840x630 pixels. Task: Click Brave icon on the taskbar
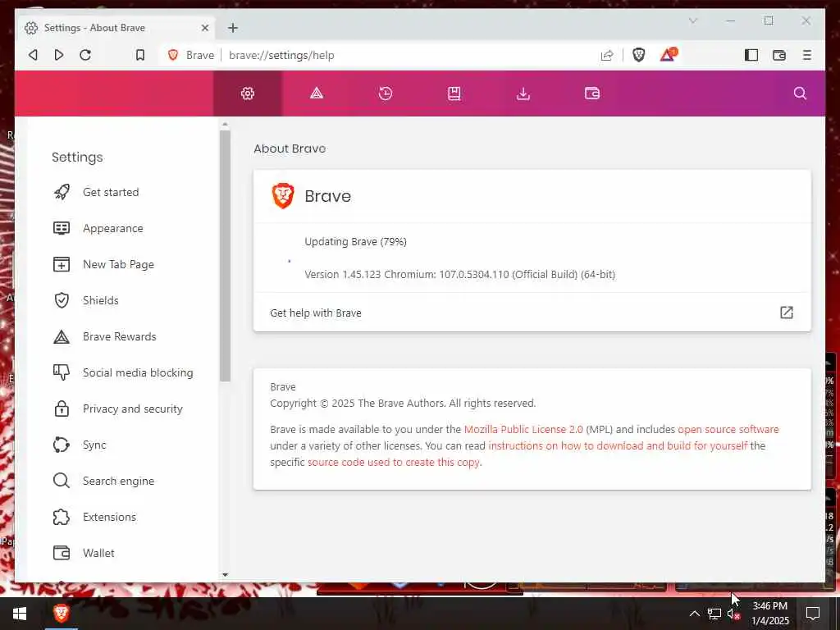pos(61,614)
